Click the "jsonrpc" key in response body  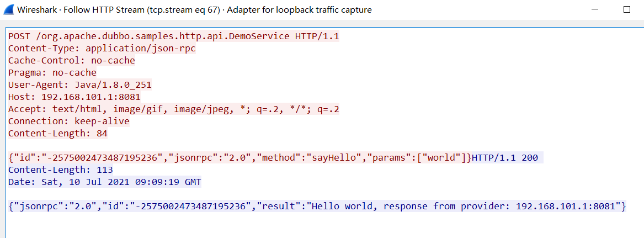pyautogui.click(x=38, y=207)
